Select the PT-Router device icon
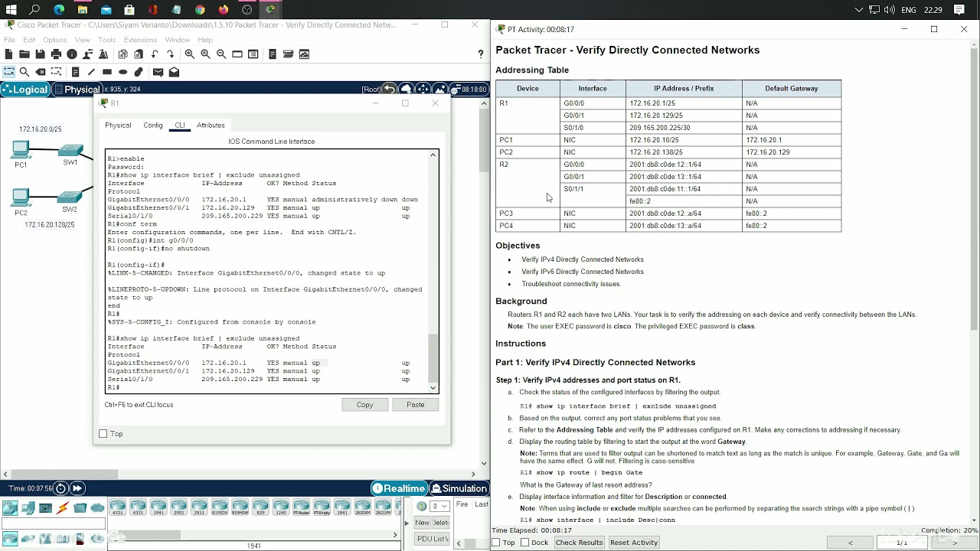 point(302,507)
